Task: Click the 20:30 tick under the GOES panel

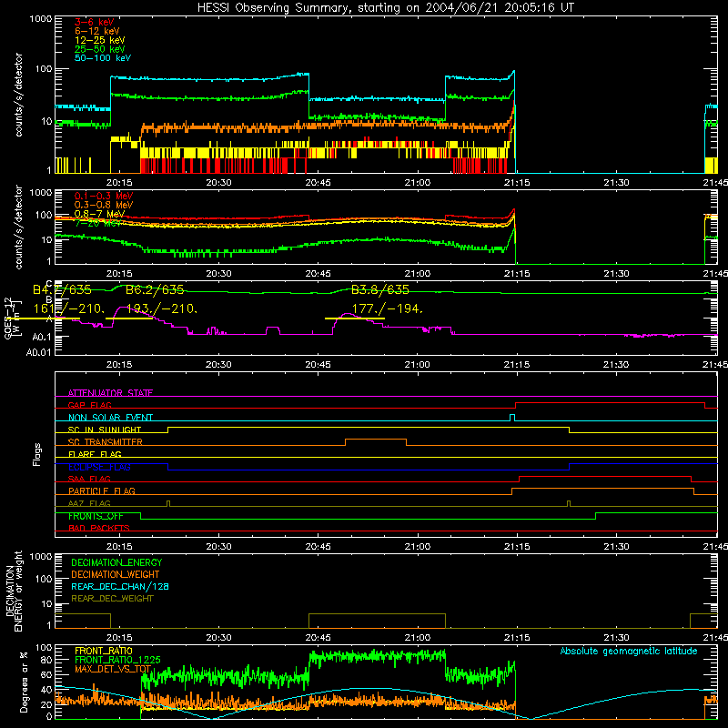Action: pyautogui.click(x=218, y=365)
